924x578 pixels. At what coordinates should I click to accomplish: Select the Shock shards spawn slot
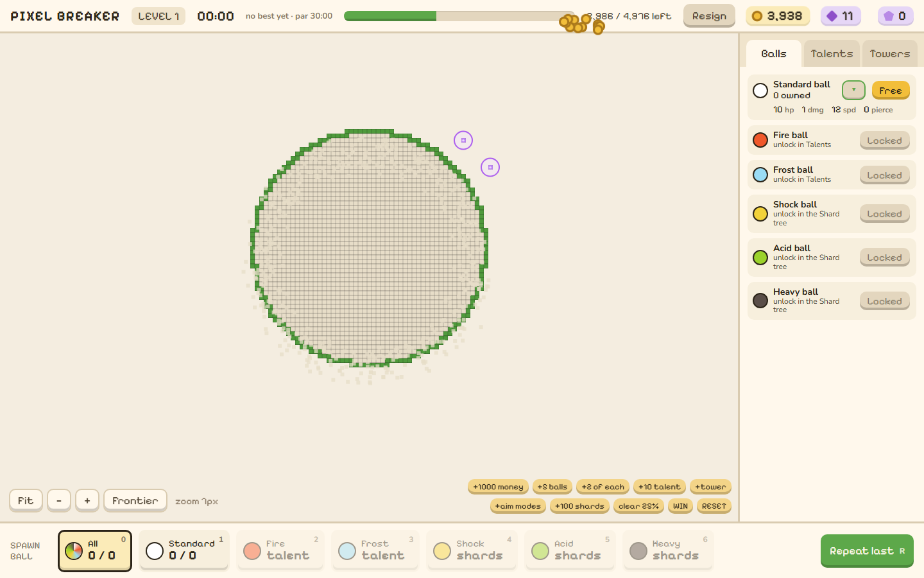(x=472, y=550)
